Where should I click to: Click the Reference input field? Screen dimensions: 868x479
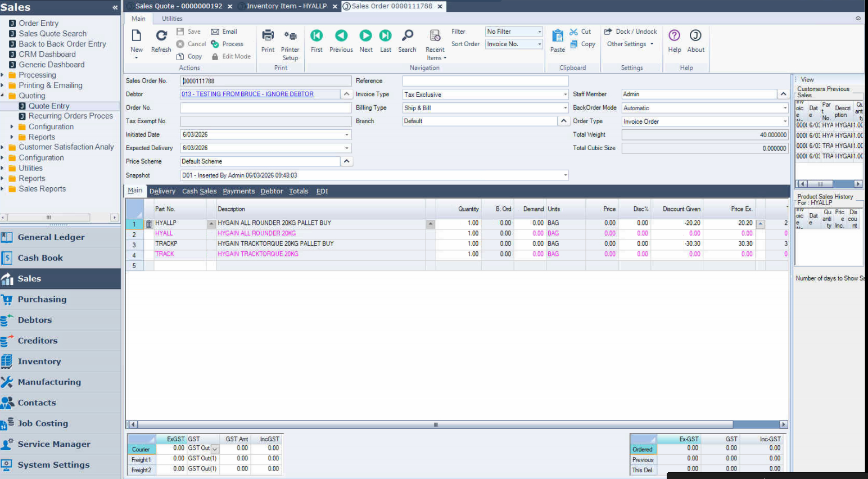tap(485, 81)
